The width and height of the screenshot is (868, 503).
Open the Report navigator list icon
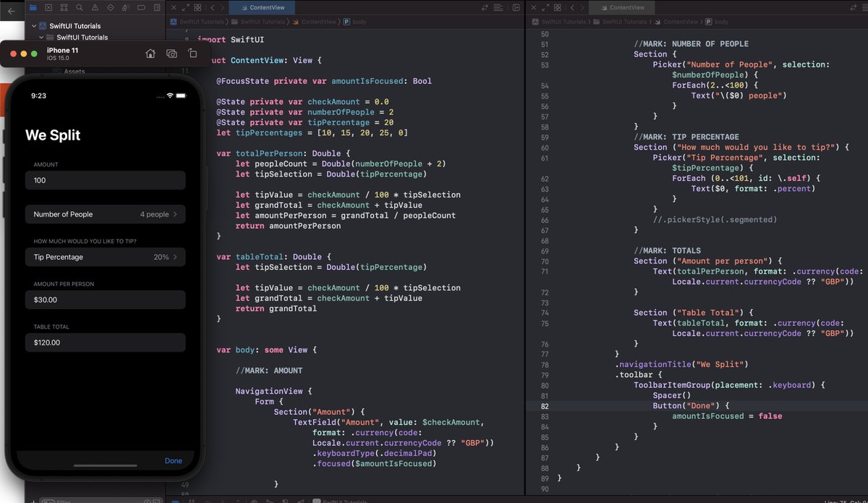point(158,7)
